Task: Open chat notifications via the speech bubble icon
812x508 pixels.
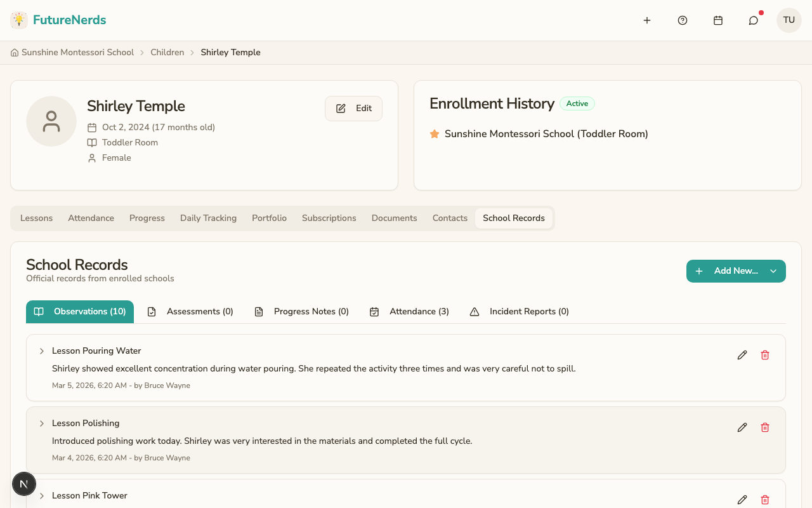Action: (x=753, y=20)
